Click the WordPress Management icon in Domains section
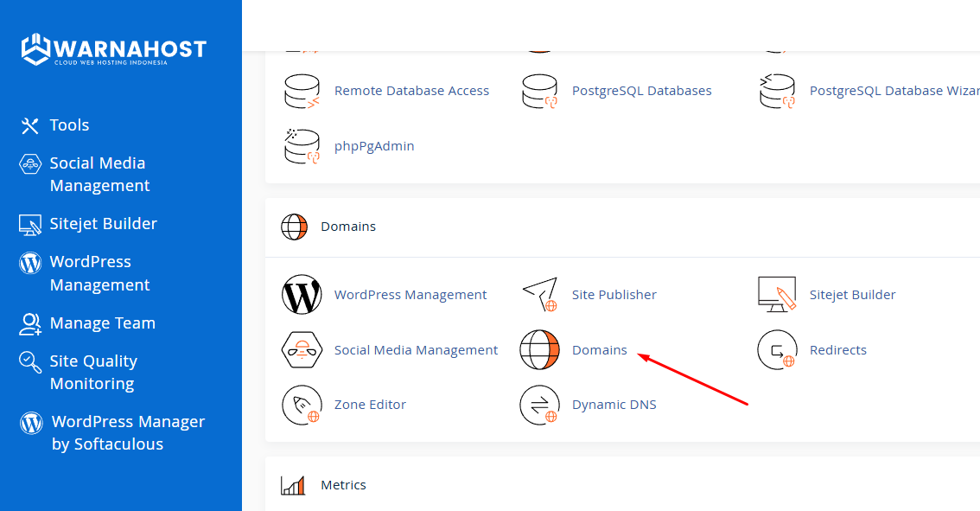 coord(302,295)
